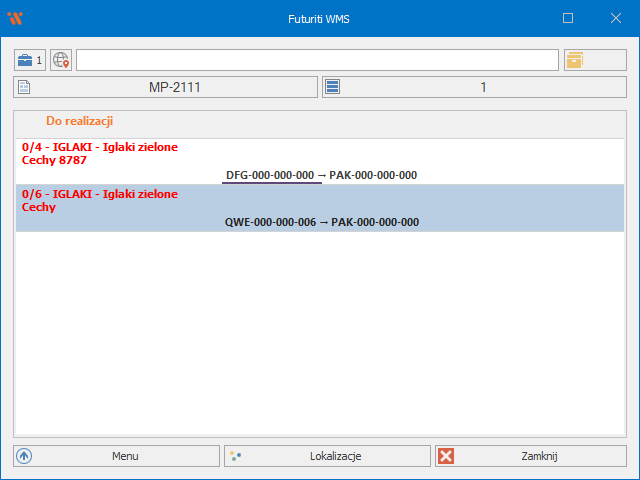Select the Do realizacji header

click(x=79, y=120)
